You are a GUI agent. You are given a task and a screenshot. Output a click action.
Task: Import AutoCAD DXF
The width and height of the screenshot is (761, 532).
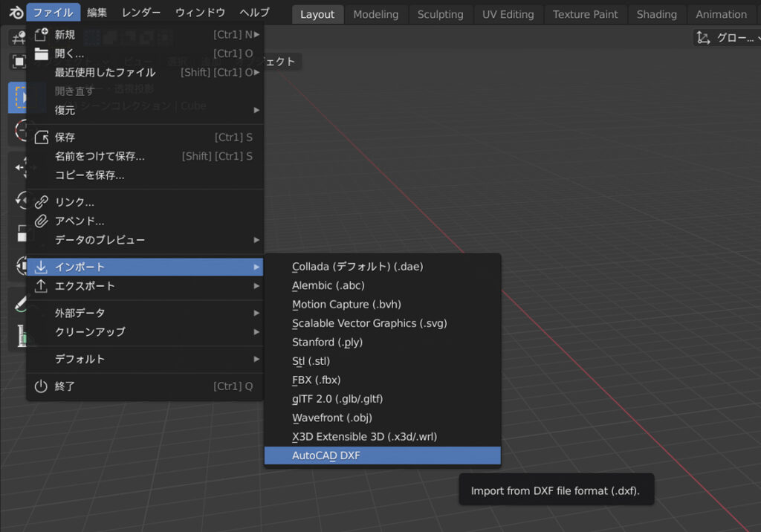pos(383,455)
